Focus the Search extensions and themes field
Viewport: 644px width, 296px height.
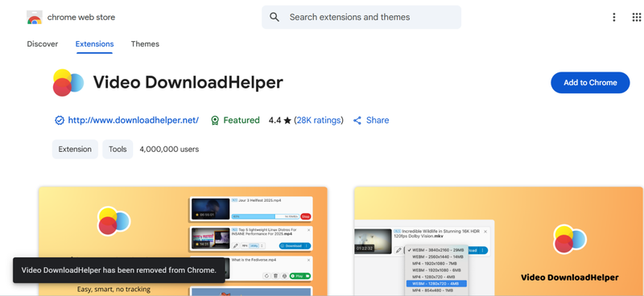[x=361, y=17]
